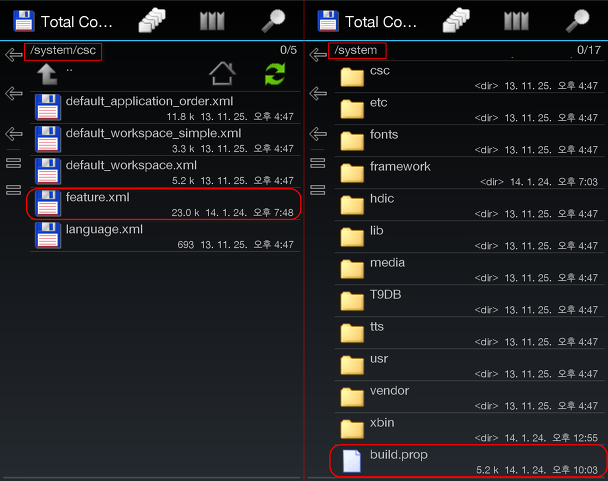Tap the "Total Co..." title in left panel
This screenshot has width=608, height=481.
pos(76,22)
